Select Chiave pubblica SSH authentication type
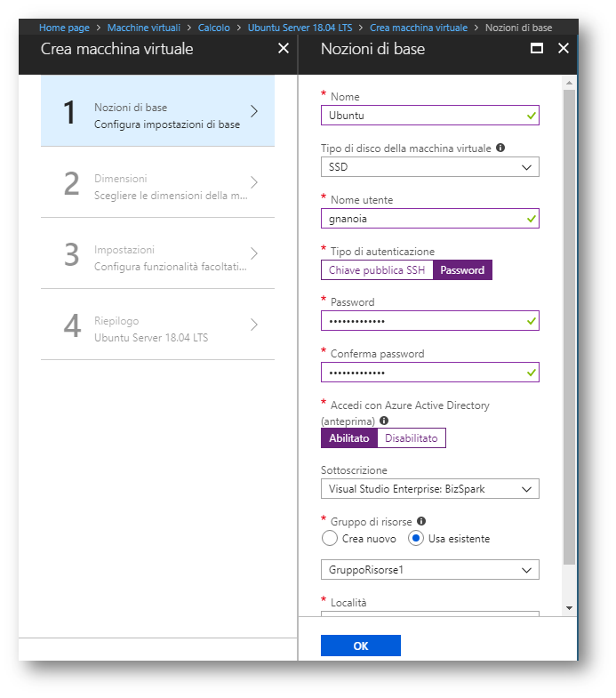The height and width of the screenshot is (698, 616). click(x=377, y=270)
